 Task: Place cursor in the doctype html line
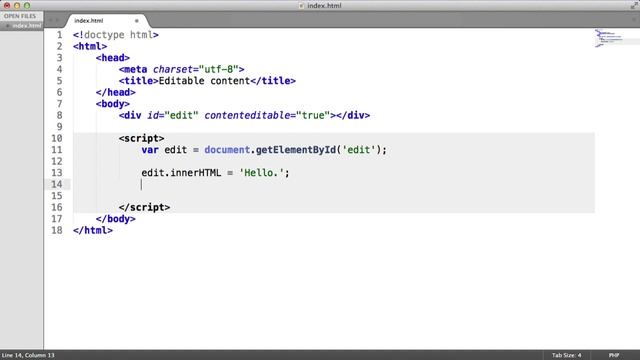point(116,35)
